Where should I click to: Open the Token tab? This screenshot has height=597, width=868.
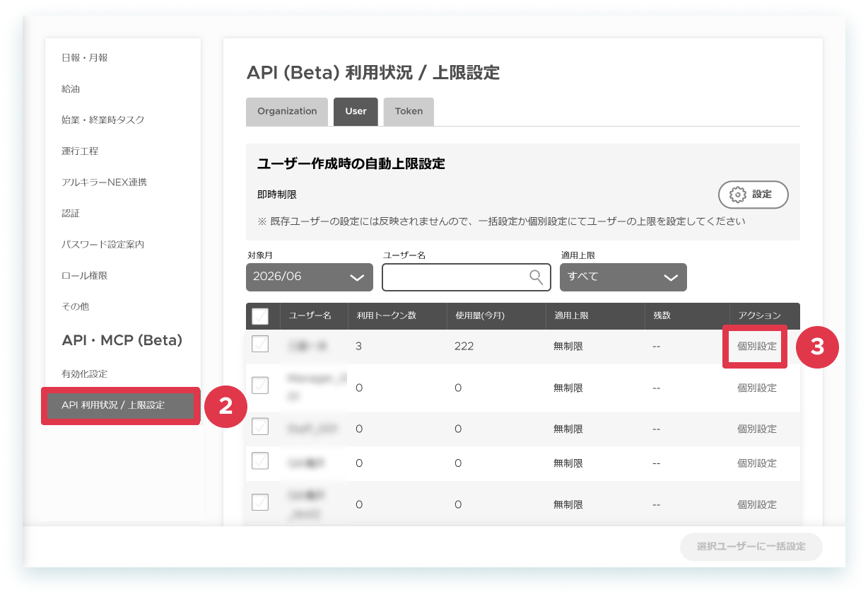coord(409,112)
